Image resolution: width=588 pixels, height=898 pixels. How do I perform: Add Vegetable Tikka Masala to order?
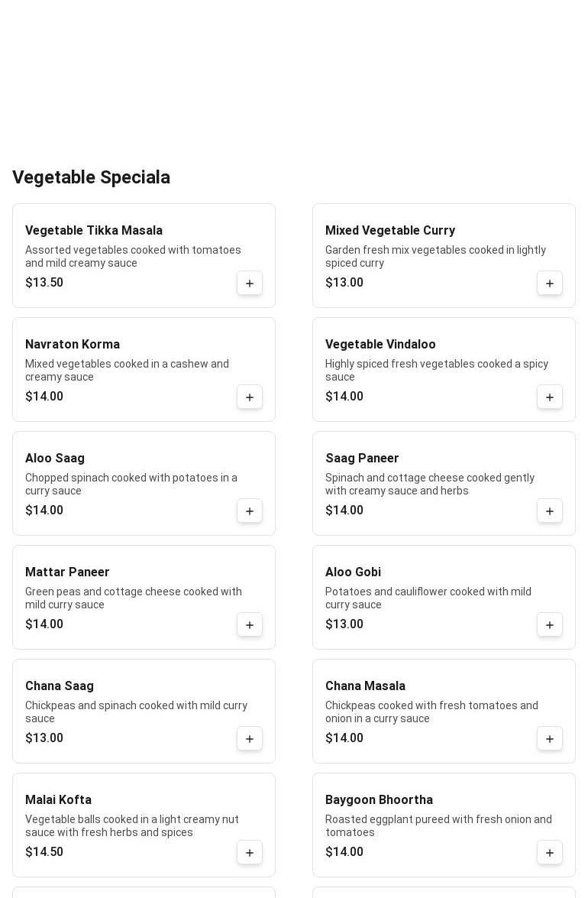pyautogui.click(x=250, y=284)
